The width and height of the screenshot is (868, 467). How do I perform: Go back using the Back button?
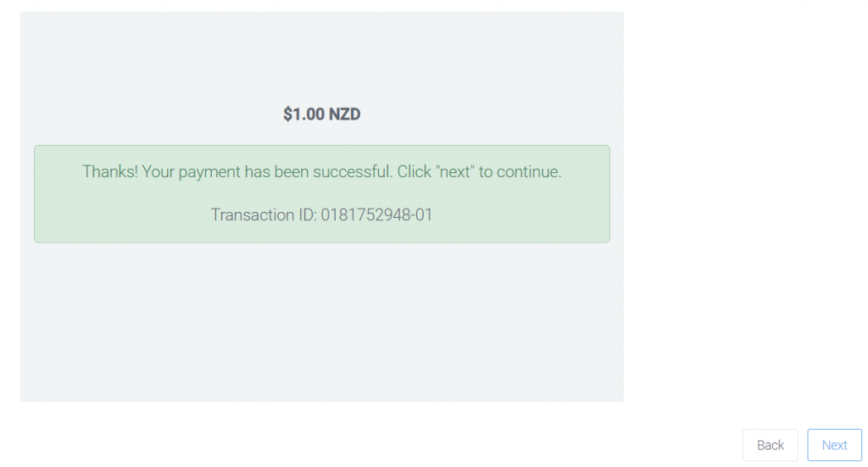770,445
